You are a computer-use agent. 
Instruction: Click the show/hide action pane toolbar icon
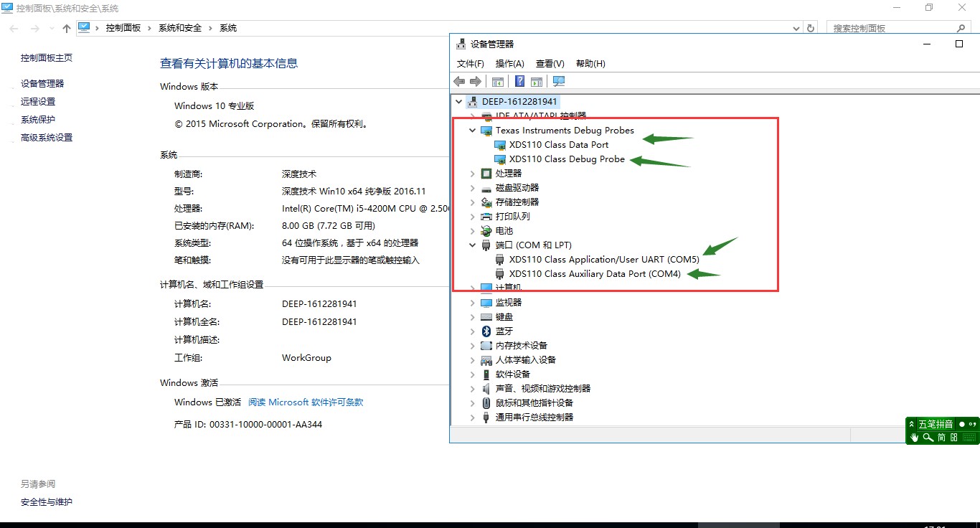[537, 82]
